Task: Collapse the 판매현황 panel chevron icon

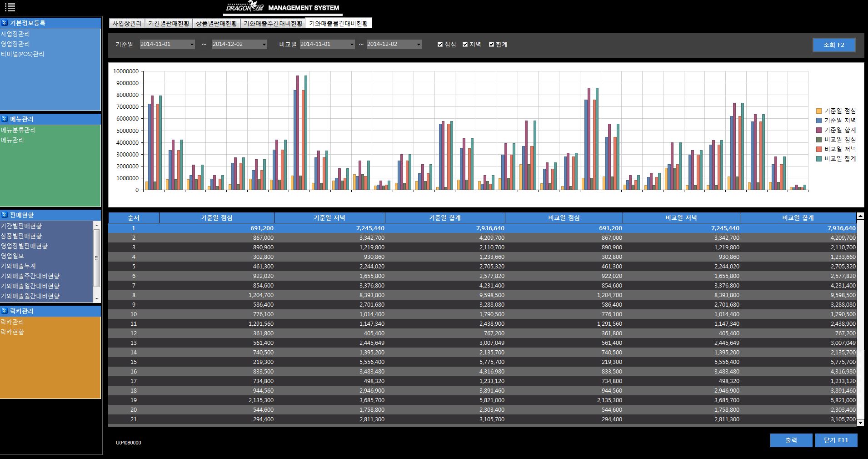Action: pyautogui.click(x=5, y=215)
